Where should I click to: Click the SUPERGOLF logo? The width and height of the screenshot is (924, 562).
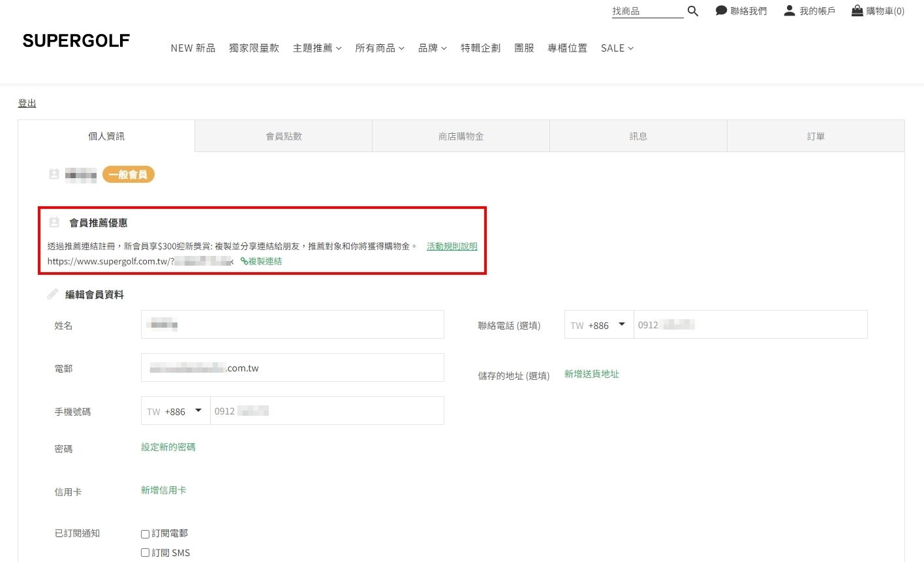tap(76, 41)
